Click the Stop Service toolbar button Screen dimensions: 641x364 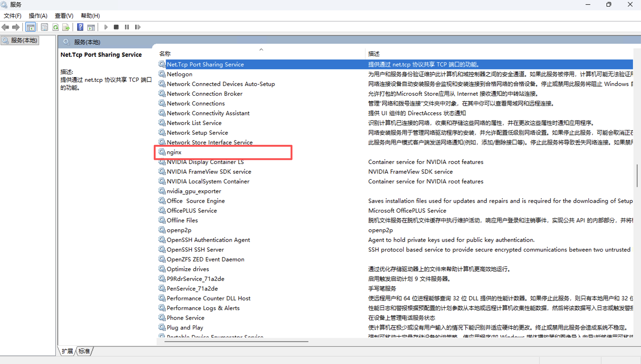tap(116, 27)
